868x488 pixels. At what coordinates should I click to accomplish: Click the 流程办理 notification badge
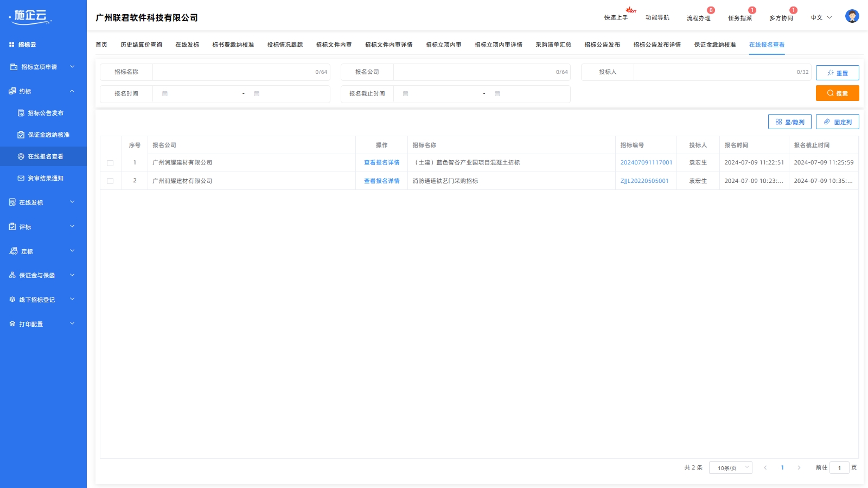[x=711, y=10]
